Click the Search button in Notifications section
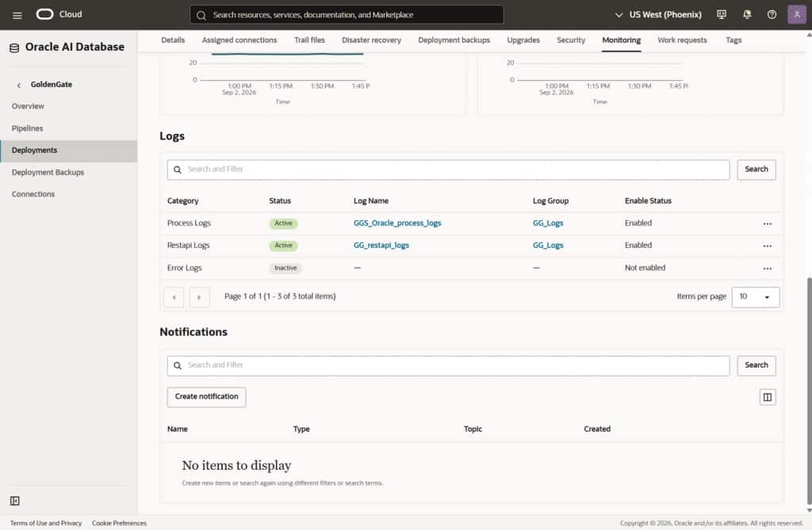Screen dimensions: 812x530 coord(756,365)
